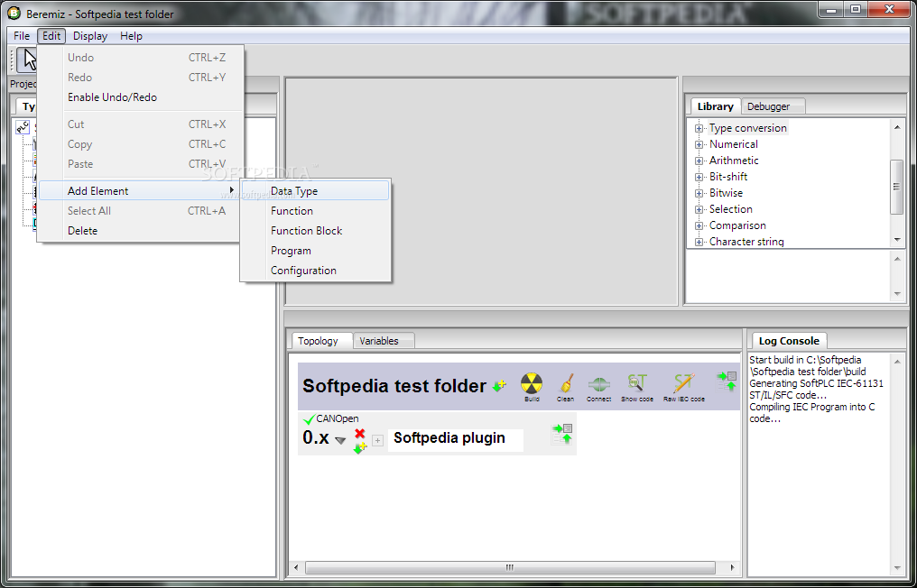Click the Topology horizontal scrollbar thumb
The height and width of the screenshot is (588, 917).
click(x=510, y=567)
